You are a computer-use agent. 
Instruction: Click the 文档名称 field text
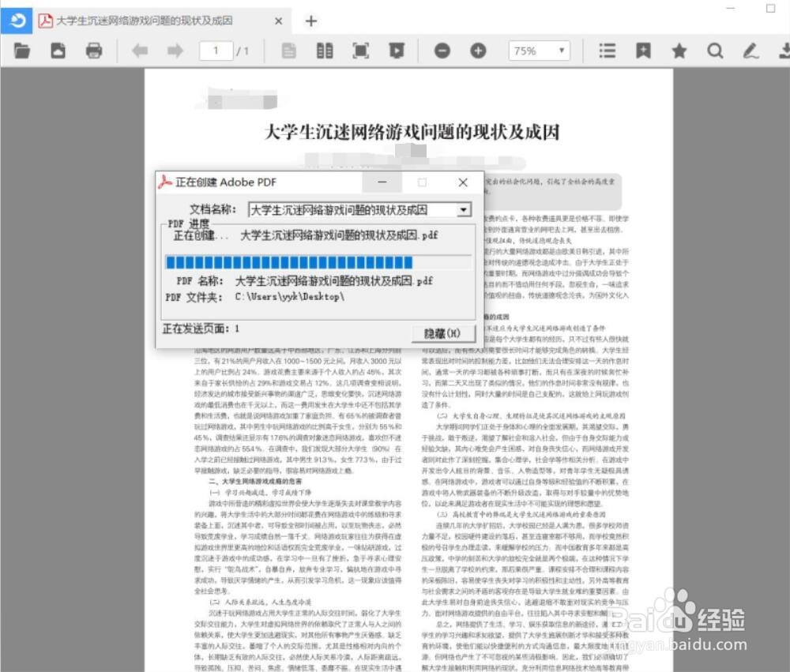(339, 209)
